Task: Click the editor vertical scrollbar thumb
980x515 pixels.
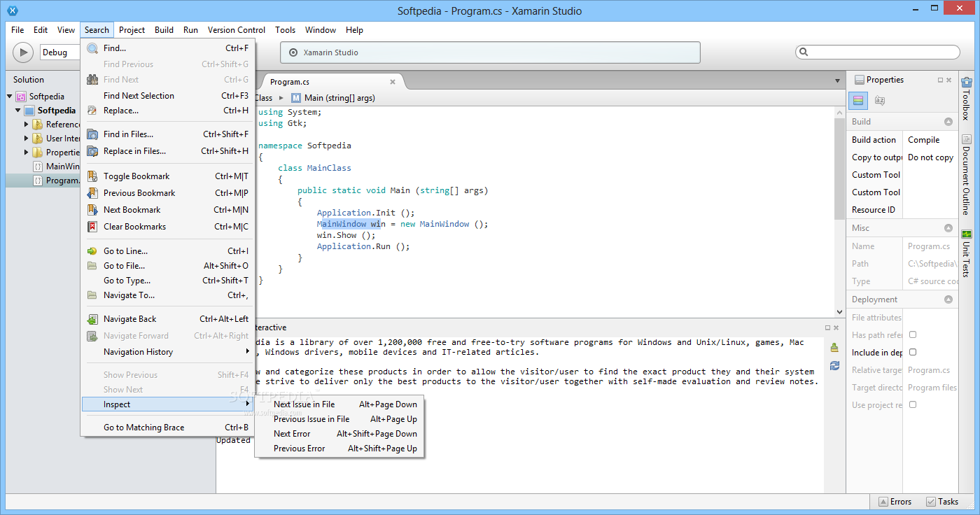Action: click(x=840, y=169)
